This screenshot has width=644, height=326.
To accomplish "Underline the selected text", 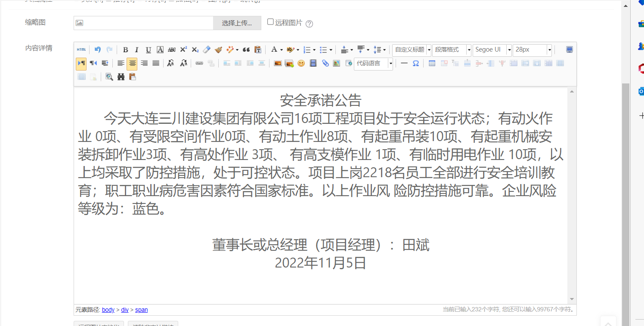I will [x=149, y=50].
